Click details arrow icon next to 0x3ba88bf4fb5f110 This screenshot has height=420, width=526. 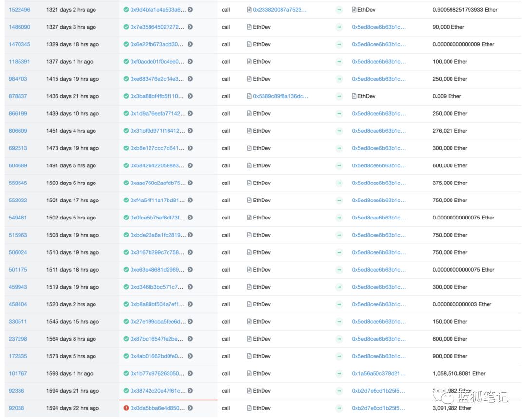pos(190,96)
